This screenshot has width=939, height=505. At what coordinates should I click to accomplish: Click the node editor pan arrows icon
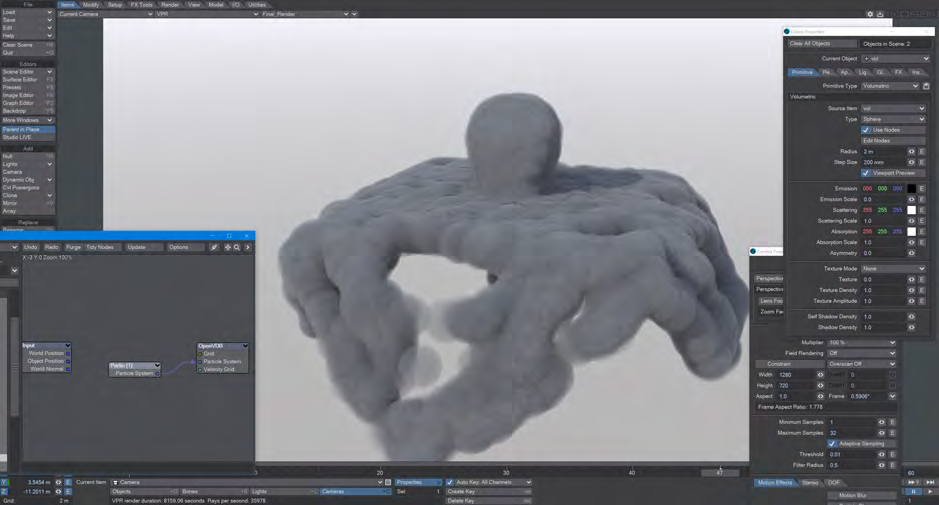point(228,247)
